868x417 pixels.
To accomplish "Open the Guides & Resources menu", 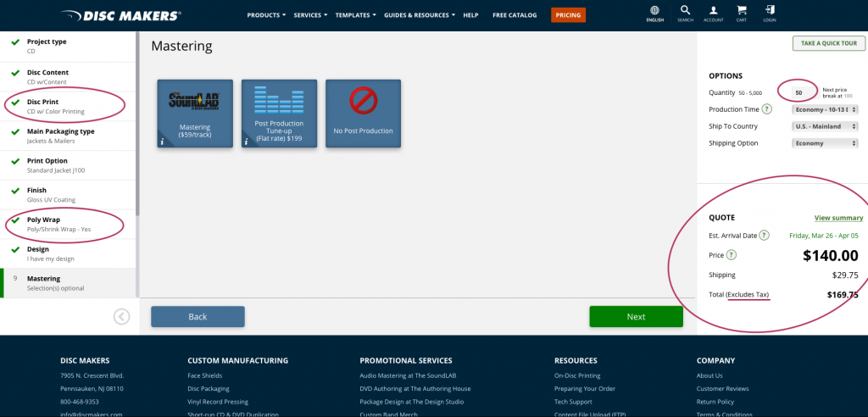I will point(420,15).
